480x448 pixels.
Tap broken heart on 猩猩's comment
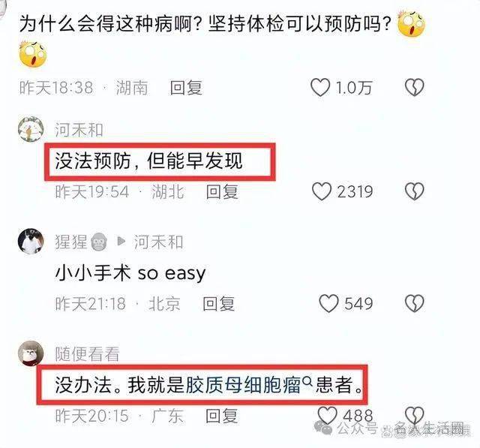[x=415, y=303]
